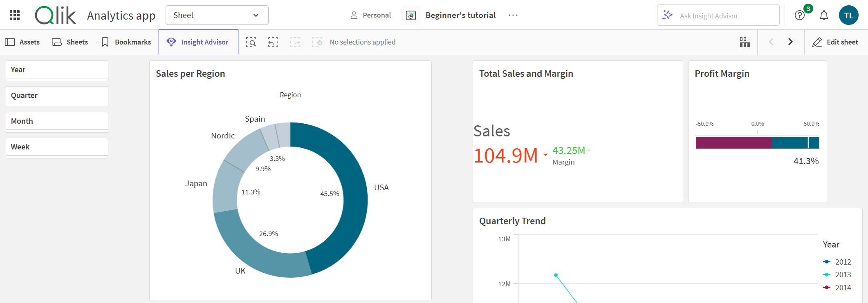868x303 pixels.
Task: Click the smart search selections icon
Action: [x=251, y=42]
